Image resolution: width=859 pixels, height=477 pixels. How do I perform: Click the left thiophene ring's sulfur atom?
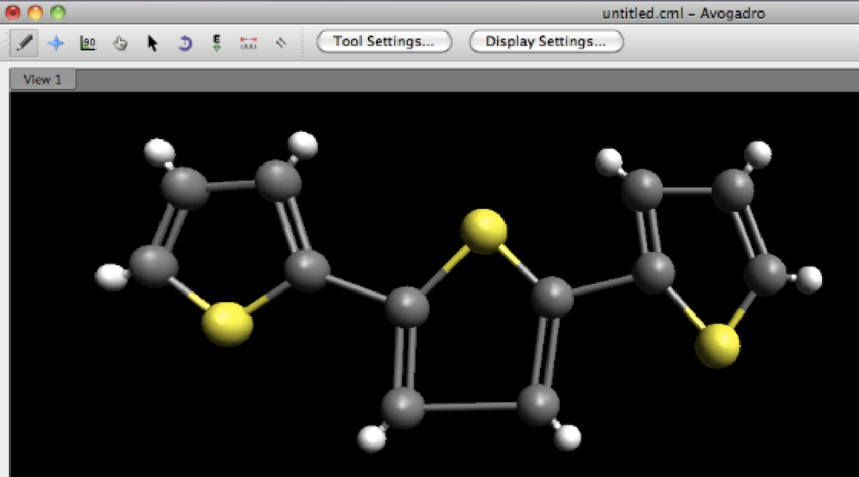(x=228, y=323)
